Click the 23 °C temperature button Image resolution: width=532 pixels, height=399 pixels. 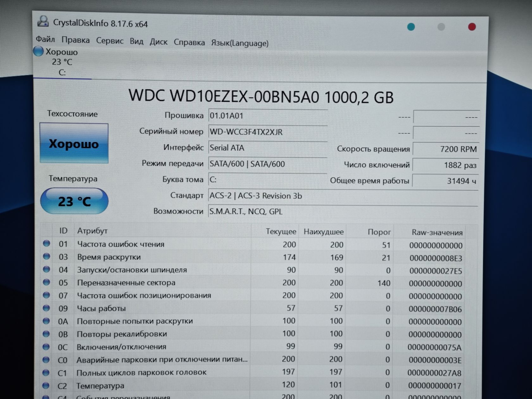(x=74, y=201)
